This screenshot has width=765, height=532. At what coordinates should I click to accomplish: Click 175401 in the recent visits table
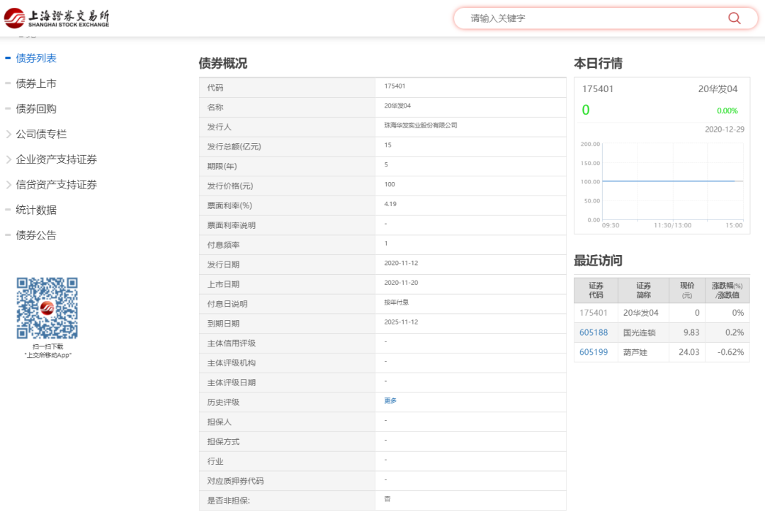click(594, 312)
